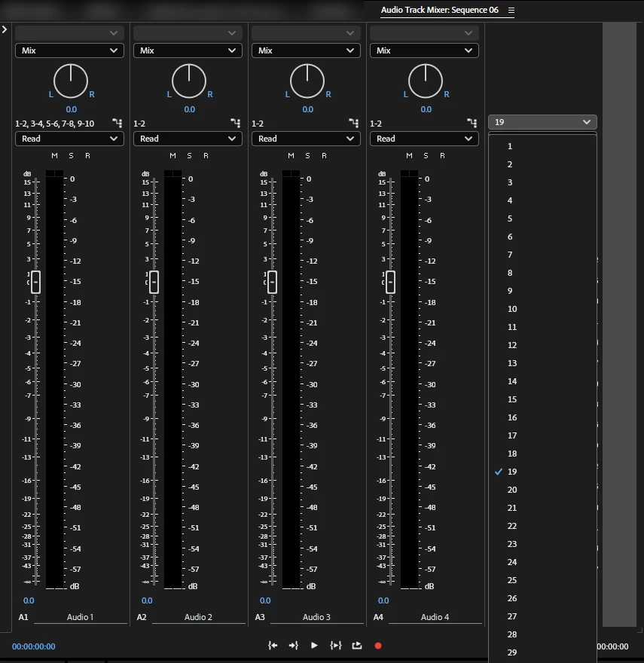Open Mix output dropdown for Audio 3
This screenshot has height=663, width=644.
306,50
